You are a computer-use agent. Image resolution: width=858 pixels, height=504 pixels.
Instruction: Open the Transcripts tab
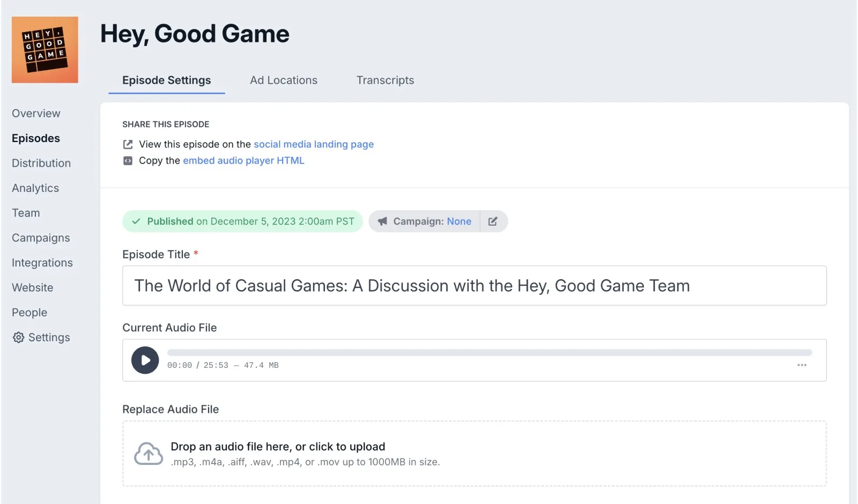pos(385,80)
